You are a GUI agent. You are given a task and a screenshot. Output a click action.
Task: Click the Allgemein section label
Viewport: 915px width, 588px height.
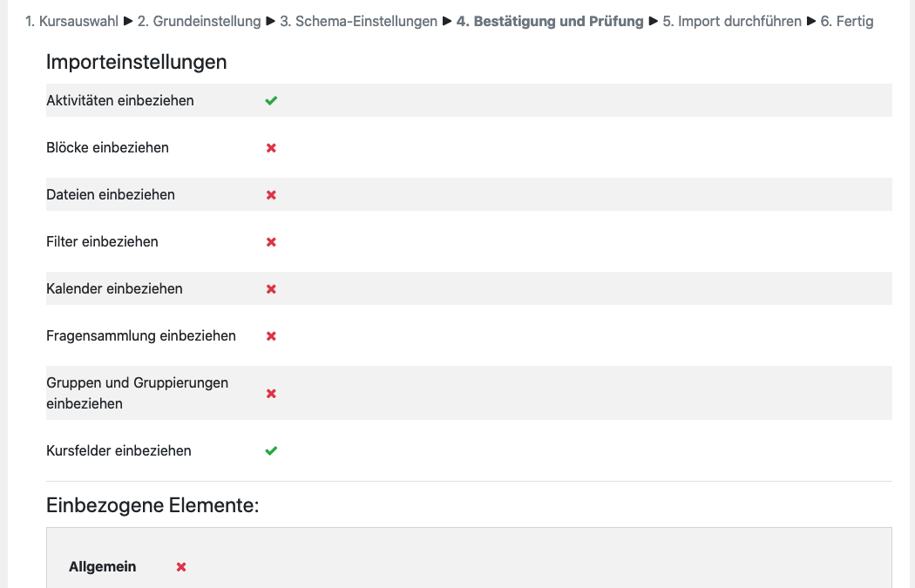[x=103, y=567]
